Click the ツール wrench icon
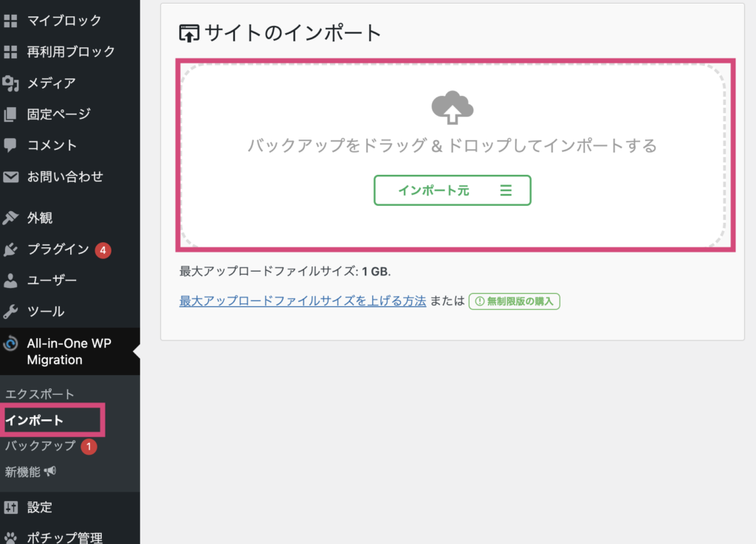The image size is (756, 544). 10,311
